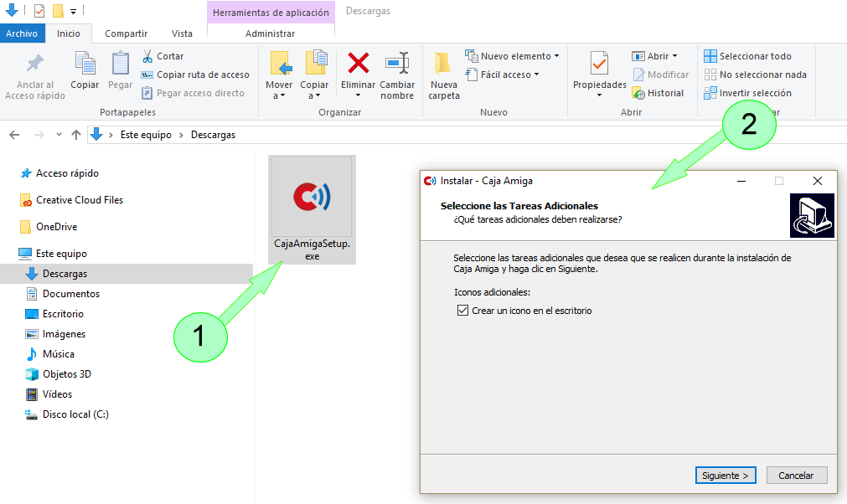Click the Cortar scissors icon
The image size is (847, 504).
147,56
